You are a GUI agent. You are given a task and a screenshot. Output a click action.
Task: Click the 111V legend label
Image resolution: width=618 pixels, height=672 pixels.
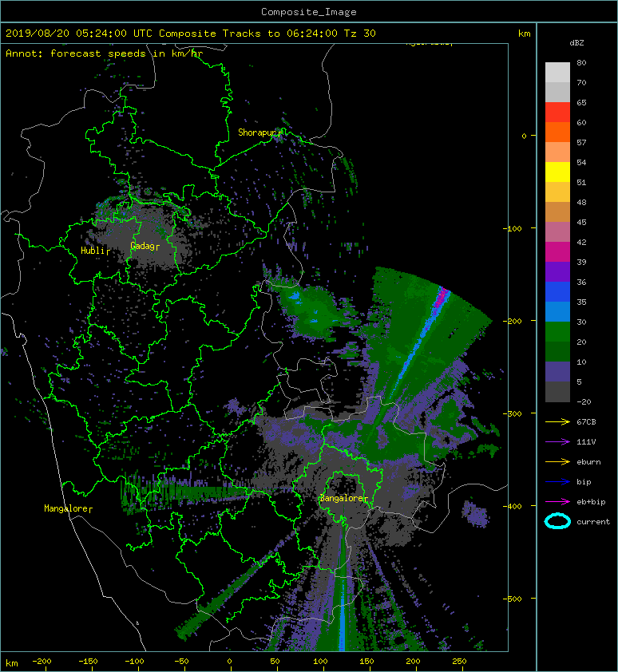586,442
